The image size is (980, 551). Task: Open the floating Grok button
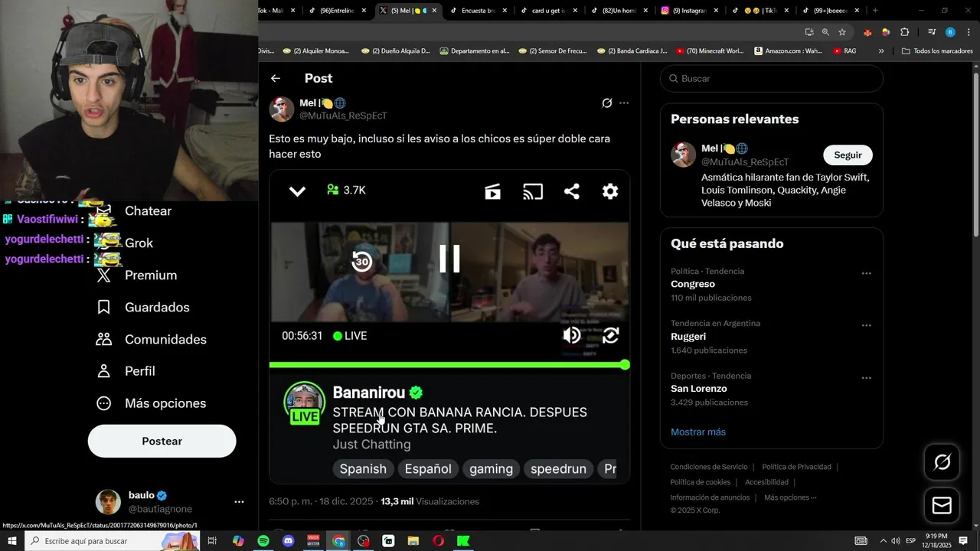[942, 461]
